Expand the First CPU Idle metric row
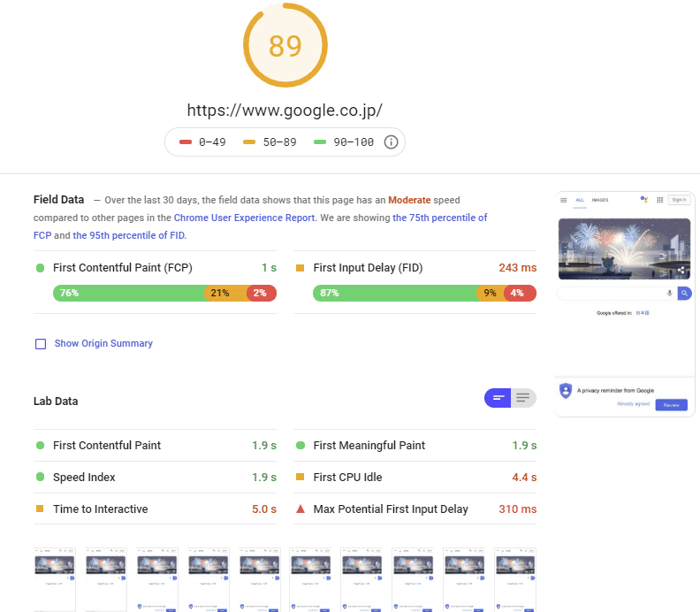700x612 pixels. (415, 477)
